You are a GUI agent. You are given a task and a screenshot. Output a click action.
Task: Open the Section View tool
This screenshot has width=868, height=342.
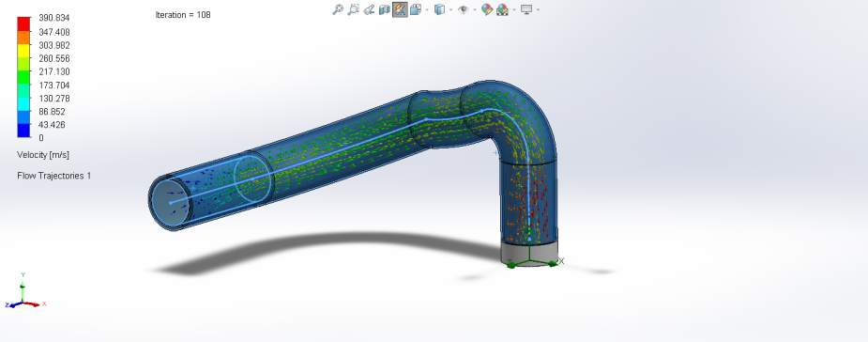(x=384, y=9)
